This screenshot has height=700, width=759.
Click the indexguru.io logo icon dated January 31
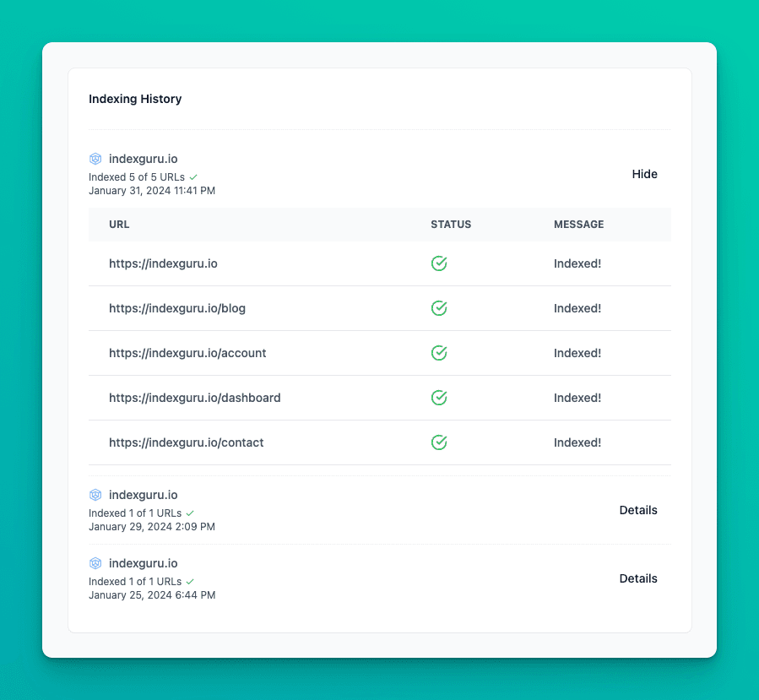[x=95, y=159]
